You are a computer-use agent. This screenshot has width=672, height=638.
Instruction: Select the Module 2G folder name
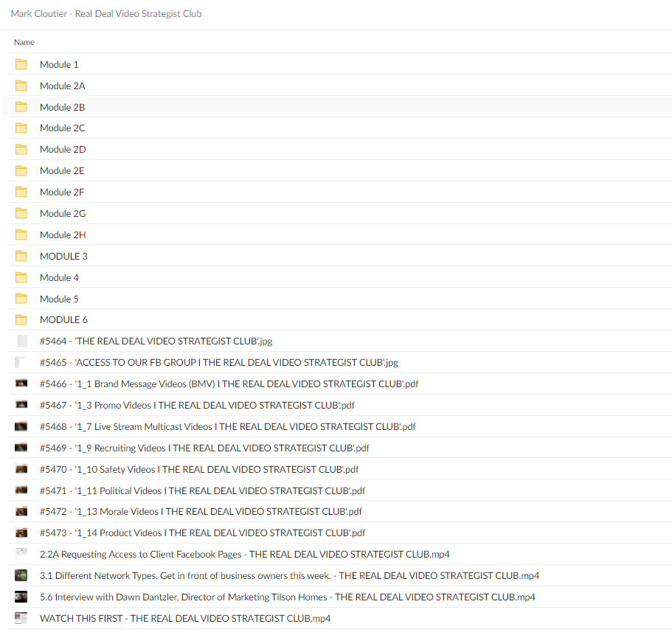pyautogui.click(x=63, y=213)
